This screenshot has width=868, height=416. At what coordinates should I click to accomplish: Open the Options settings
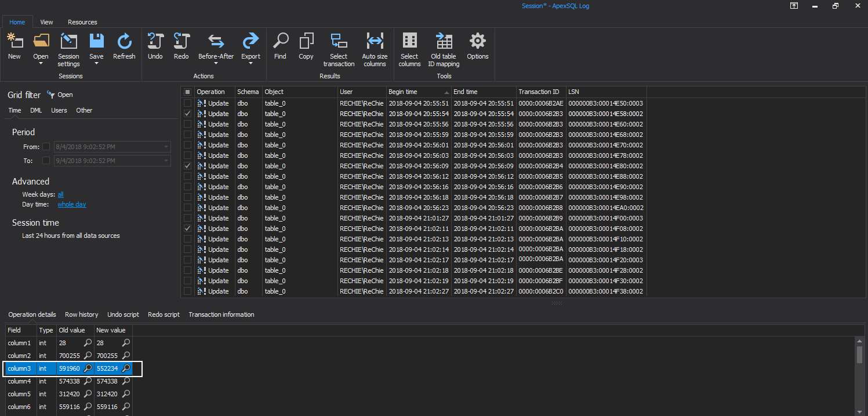(x=477, y=41)
